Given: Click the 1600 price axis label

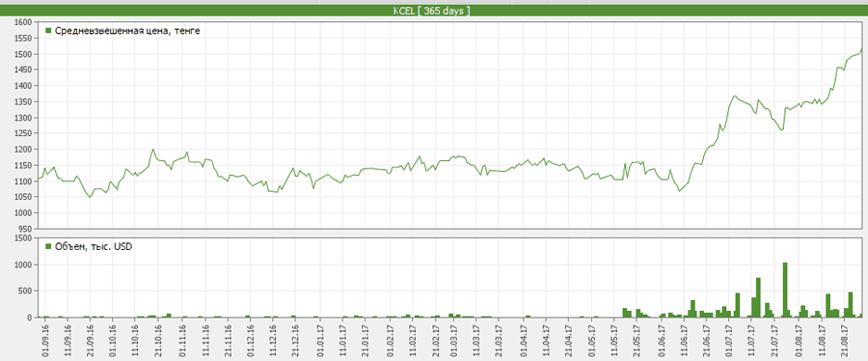Looking at the screenshot, I should [x=24, y=22].
